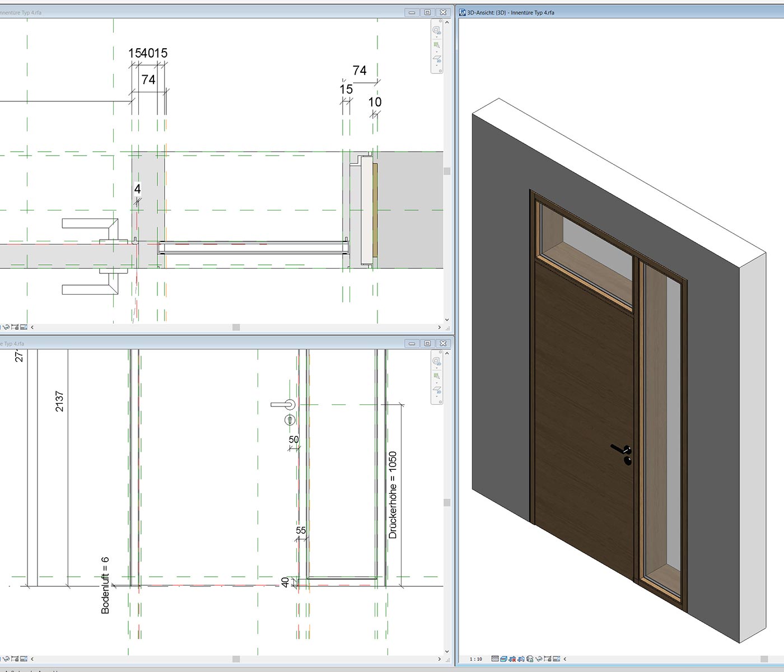Select the 4 dimension in the plan view
The image size is (784, 672).
pyautogui.click(x=137, y=189)
